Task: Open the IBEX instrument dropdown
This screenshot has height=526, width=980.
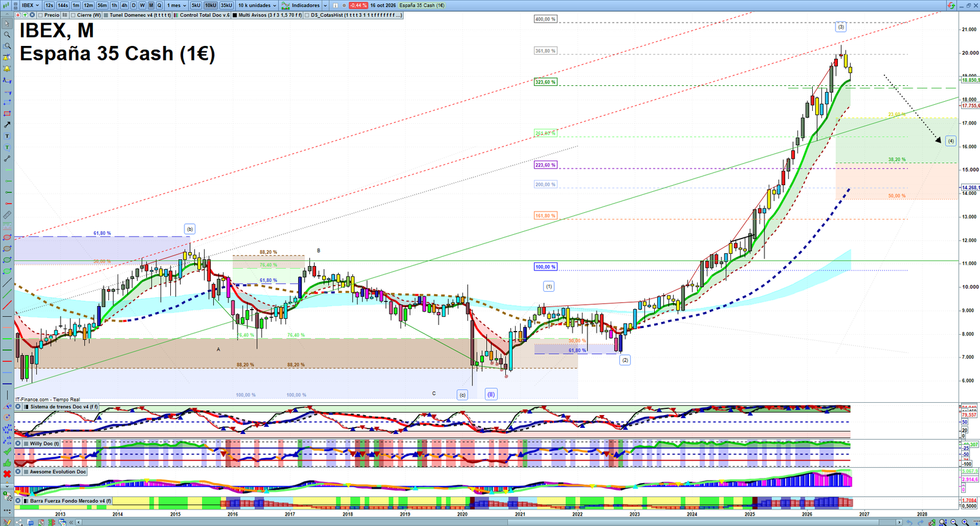Action: click(x=30, y=6)
